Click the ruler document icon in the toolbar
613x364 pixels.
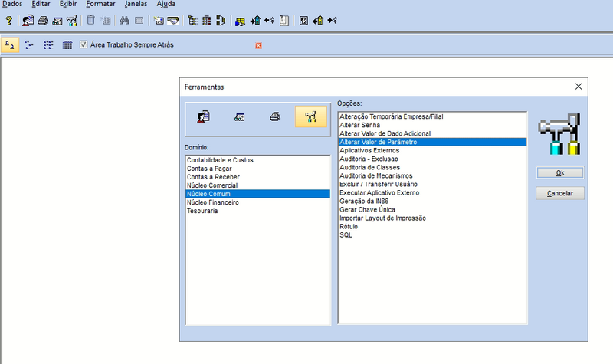(284, 21)
